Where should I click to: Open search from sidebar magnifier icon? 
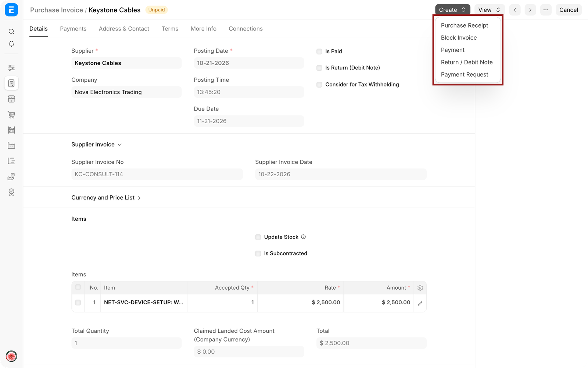(11, 32)
